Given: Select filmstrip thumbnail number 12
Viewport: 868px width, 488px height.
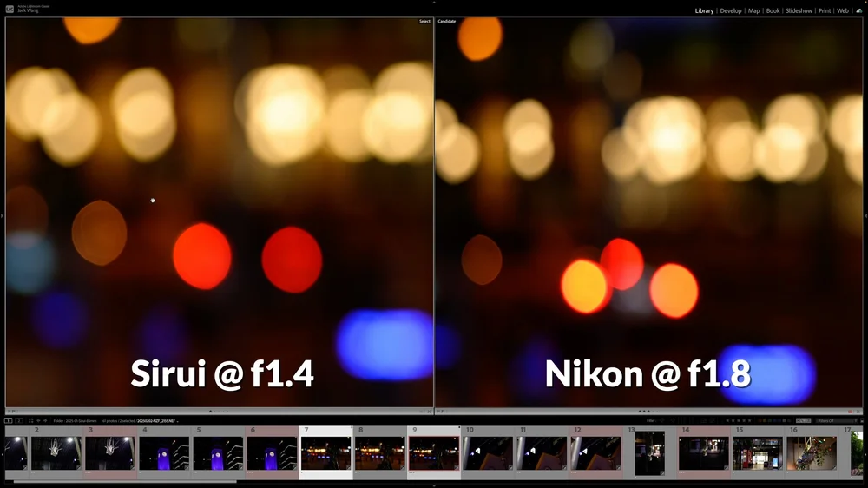Looking at the screenshot, I should (x=595, y=452).
